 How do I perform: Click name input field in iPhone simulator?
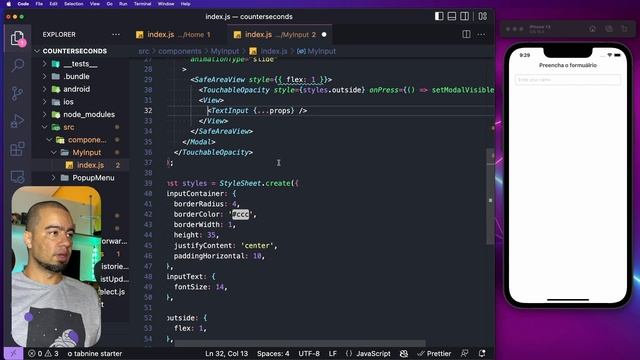(568, 80)
